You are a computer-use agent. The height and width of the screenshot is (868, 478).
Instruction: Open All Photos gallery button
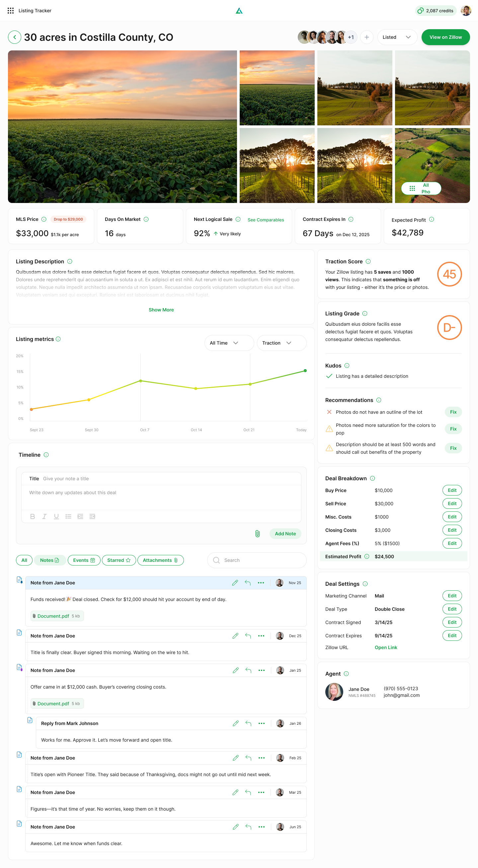coord(421,188)
